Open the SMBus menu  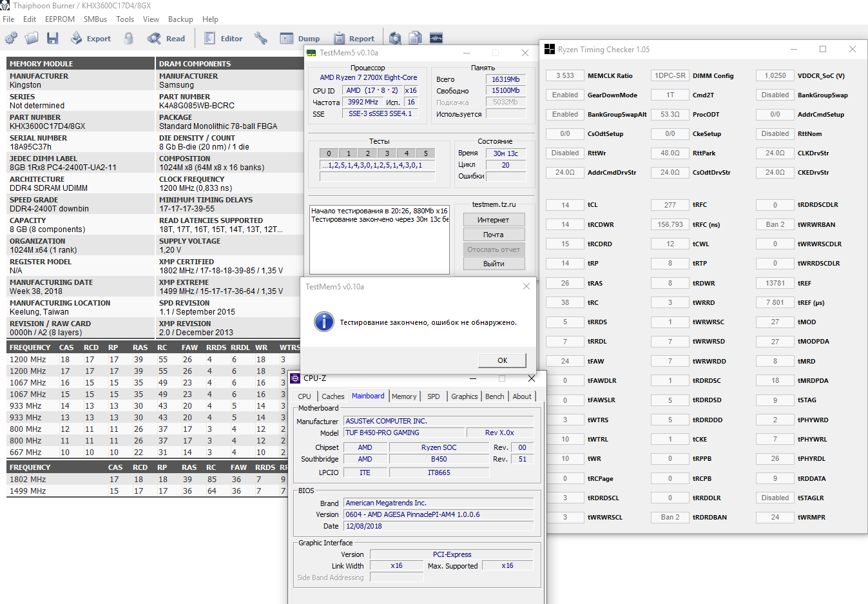pyautogui.click(x=95, y=19)
